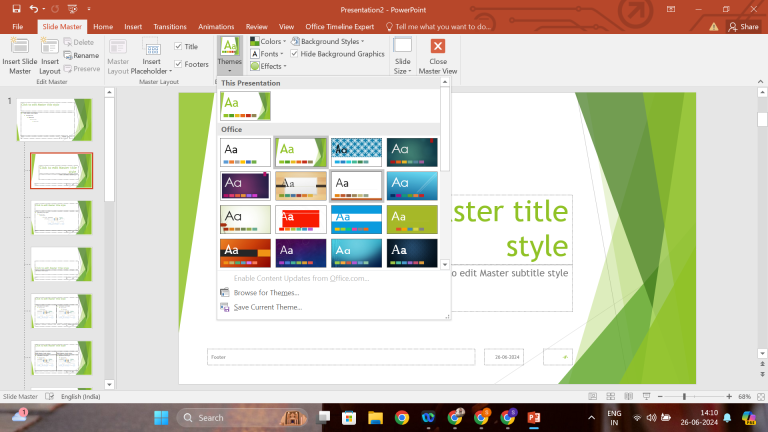Viewport: 768px width, 432px height.
Task: Click the Delete layout button
Action: click(79, 42)
